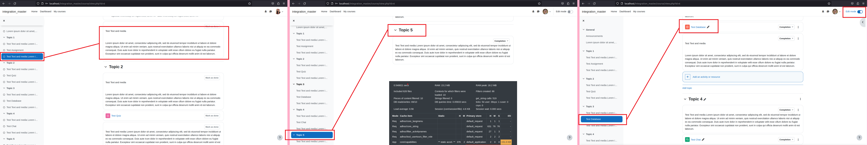868x145 pixels.
Task: Open user avatar menu in the middle window
Action: (x=547, y=11)
